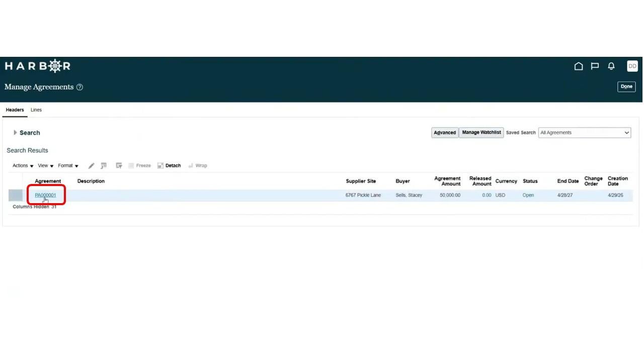644x362 pixels.
Task: Click the Harbor logo
Action: pos(38,66)
